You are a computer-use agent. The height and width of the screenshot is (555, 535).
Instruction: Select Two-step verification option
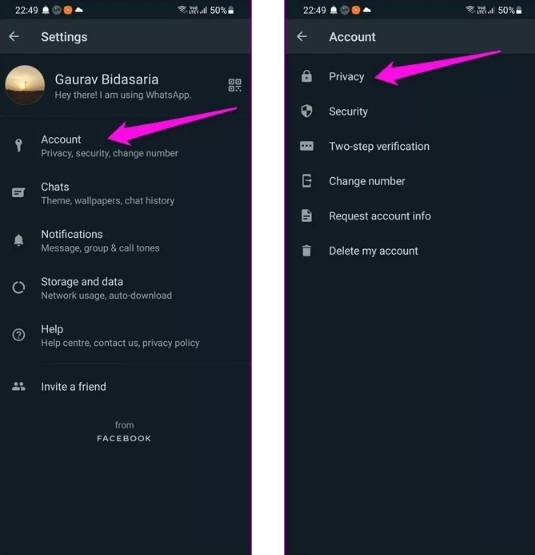tap(410, 146)
